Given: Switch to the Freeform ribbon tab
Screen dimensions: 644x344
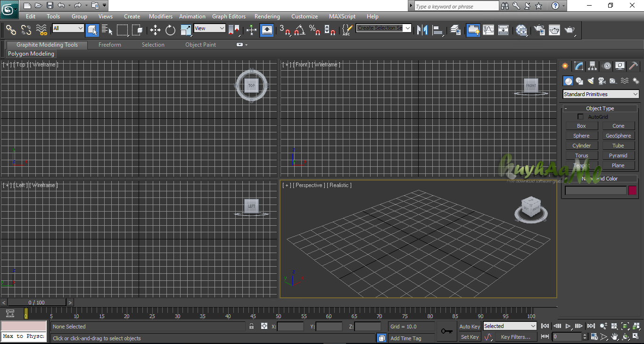Looking at the screenshot, I should pos(109,45).
